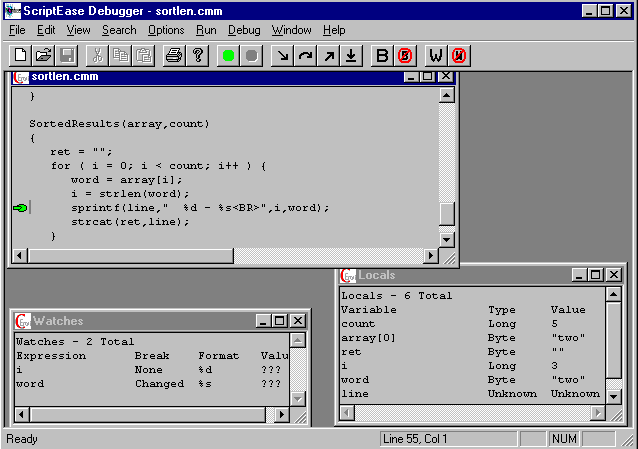Click the Locals window scroll up arrow
Image resolution: width=638 pixels, height=449 pixels.
point(614,294)
